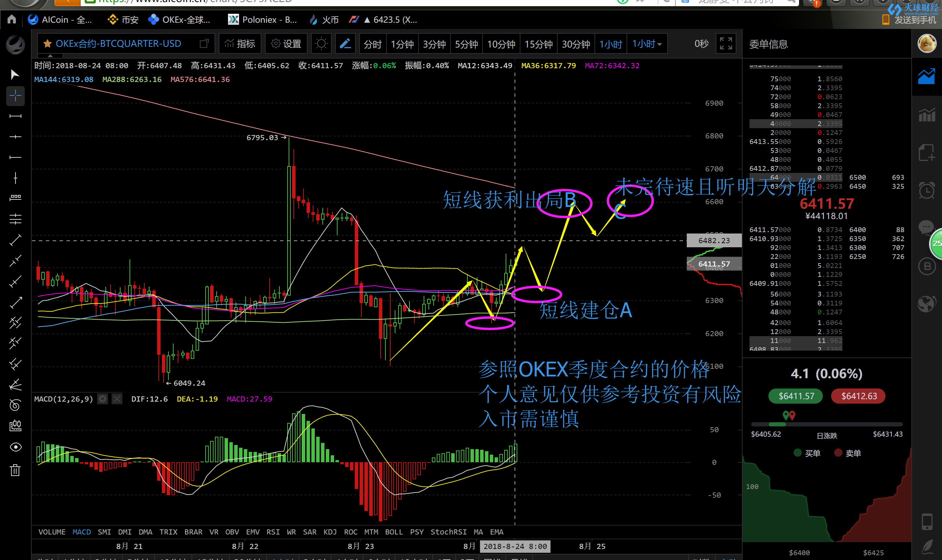Toggle drawings visibility with the eye icon
This screenshot has width=942, height=560.
(15, 447)
